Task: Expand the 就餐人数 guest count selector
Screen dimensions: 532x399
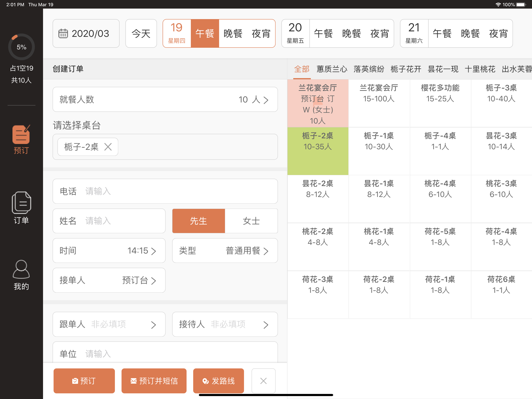Action: tap(165, 99)
